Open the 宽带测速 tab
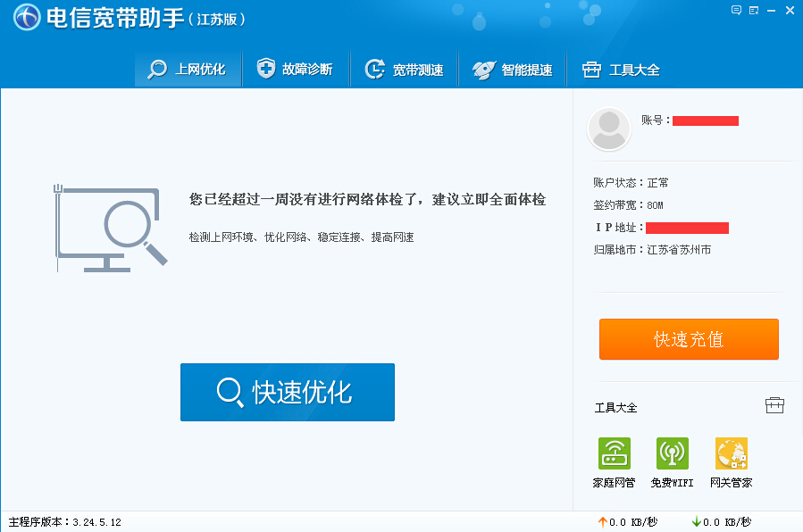The image size is (803, 532). tap(404, 69)
